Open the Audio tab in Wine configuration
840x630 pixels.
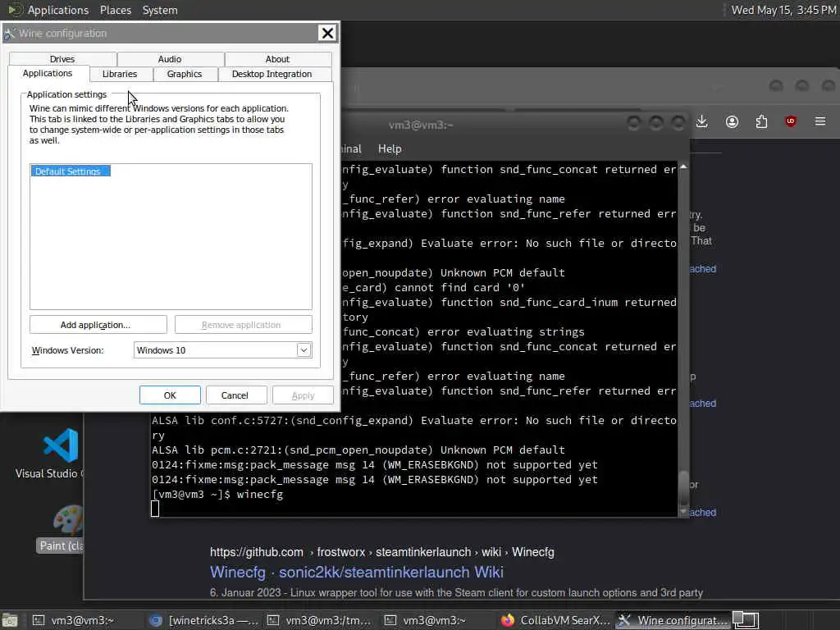pos(170,59)
